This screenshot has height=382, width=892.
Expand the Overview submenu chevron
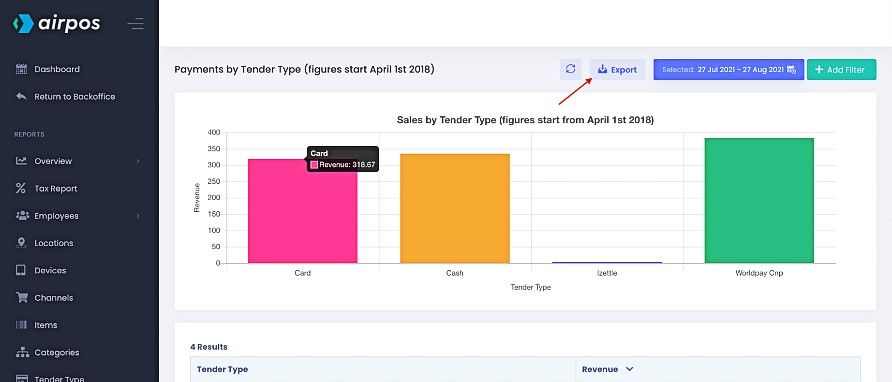[x=138, y=161]
